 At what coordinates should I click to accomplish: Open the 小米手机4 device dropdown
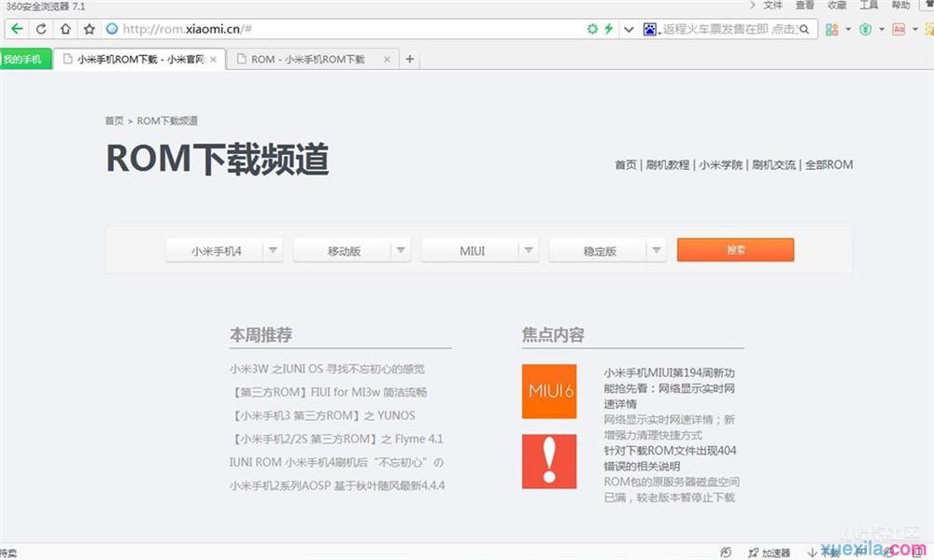pyautogui.click(x=224, y=250)
